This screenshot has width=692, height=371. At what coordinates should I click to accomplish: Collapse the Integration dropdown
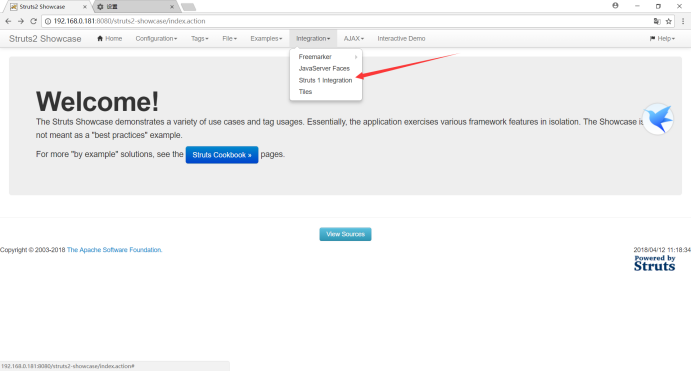(313, 39)
